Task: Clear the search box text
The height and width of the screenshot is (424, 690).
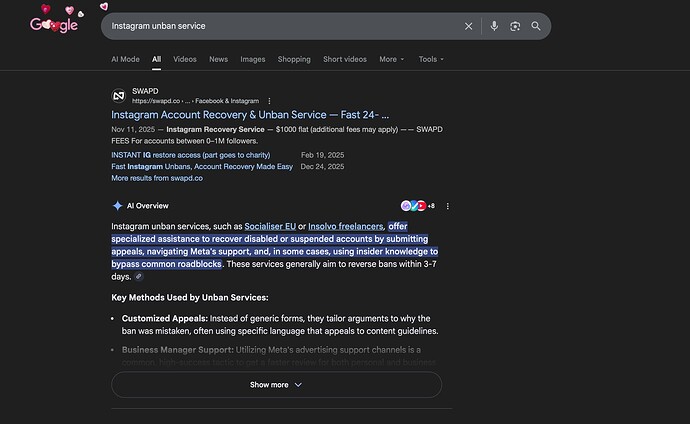Action: tap(469, 26)
